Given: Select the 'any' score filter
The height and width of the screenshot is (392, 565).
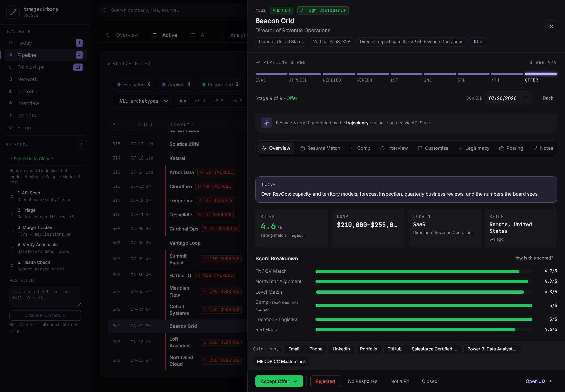Looking at the screenshot, I should pyautogui.click(x=182, y=101).
